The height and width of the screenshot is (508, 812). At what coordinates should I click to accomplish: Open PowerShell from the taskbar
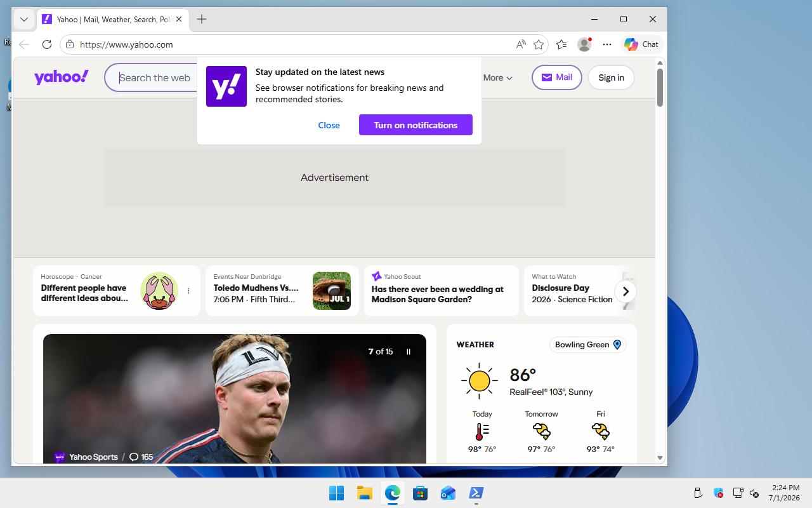click(x=476, y=493)
